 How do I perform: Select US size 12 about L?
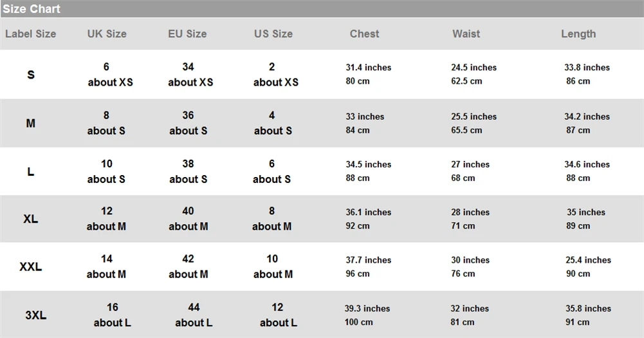(278, 315)
